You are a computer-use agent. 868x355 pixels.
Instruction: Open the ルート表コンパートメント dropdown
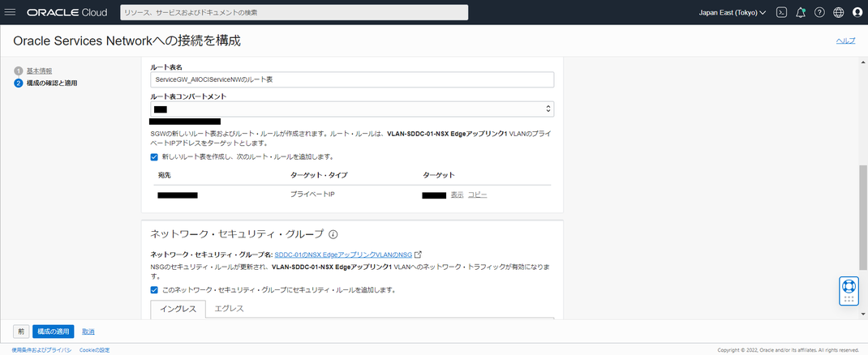point(352,109)
